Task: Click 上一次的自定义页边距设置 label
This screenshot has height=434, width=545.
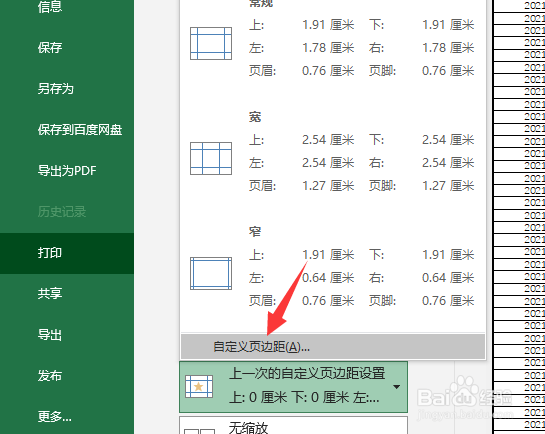Action: coord(307,373)
